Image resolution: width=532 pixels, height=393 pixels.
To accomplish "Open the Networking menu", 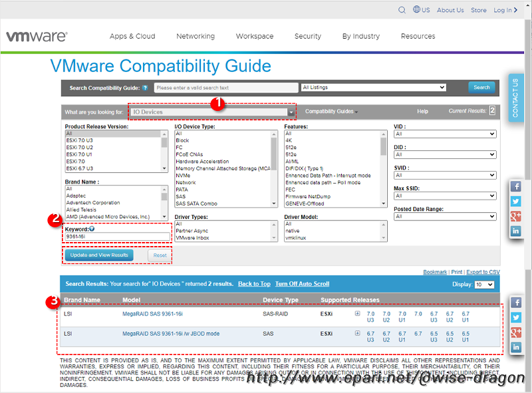I will [x=196, y=36].
